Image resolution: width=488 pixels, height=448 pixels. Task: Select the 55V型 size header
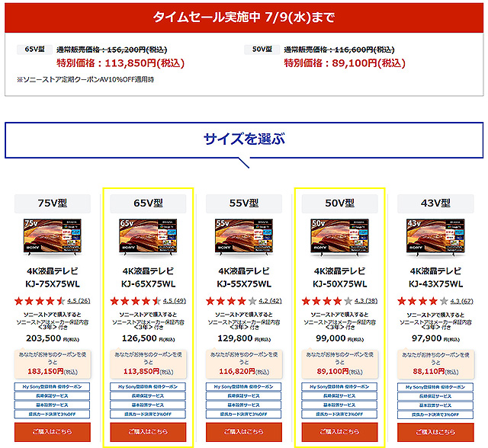click(244, 203)
